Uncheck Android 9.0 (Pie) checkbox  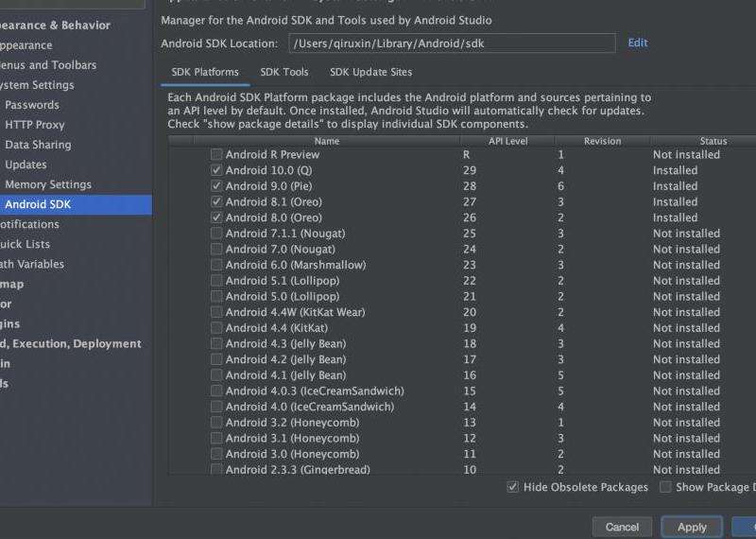tap(216, 185)
